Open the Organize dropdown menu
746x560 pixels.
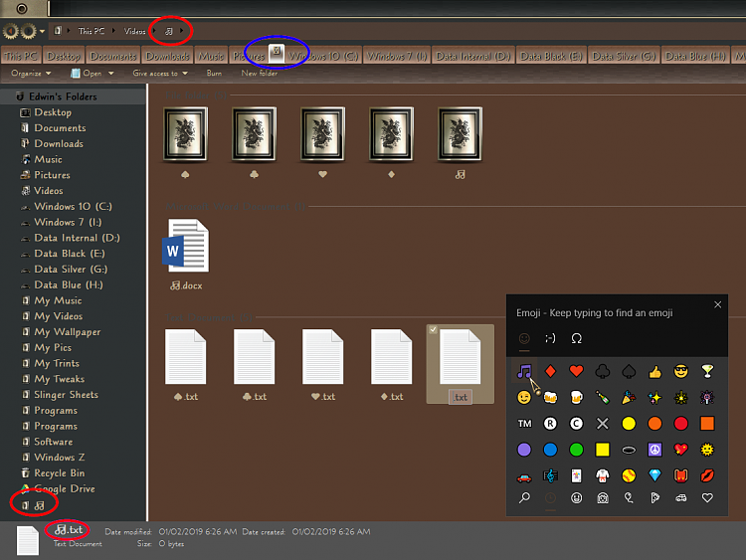(x=31, y=74)
